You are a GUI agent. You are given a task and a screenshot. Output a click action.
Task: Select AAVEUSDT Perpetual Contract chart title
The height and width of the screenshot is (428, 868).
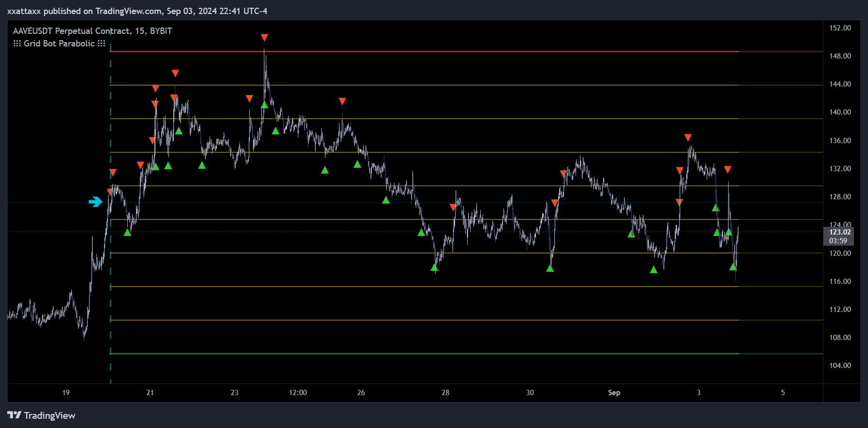92,31
